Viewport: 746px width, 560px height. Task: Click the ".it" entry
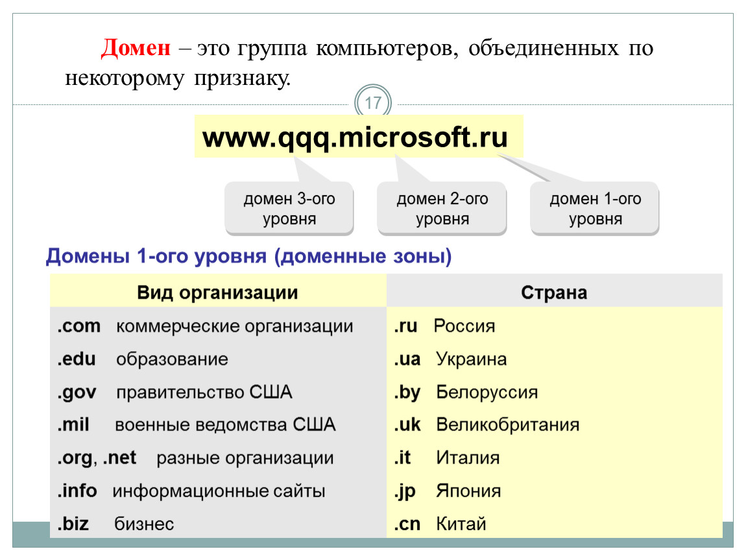point(402,458)
